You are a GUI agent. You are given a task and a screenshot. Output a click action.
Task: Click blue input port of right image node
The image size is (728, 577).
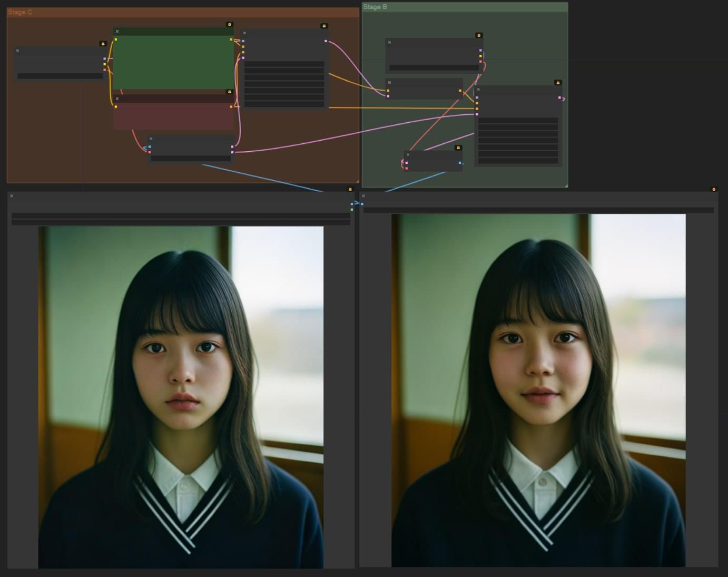click(362, 204)
